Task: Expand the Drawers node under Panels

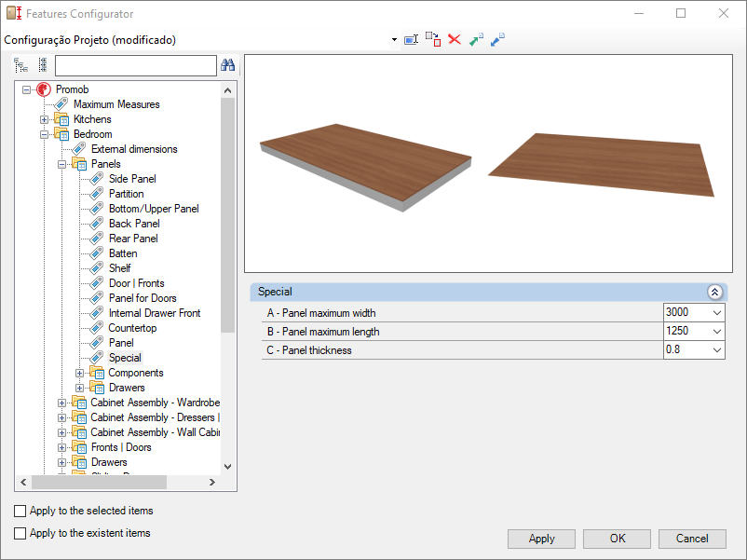Action: tap(79, 388)
